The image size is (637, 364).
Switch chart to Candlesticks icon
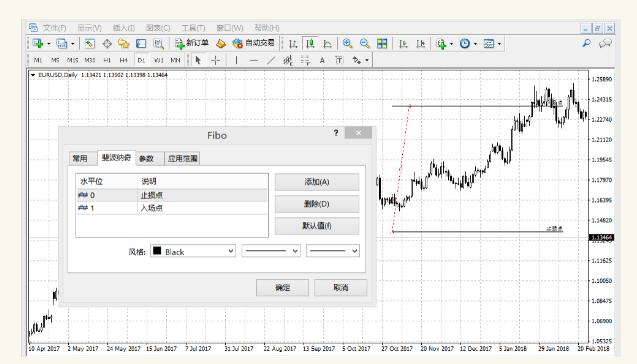310,43
